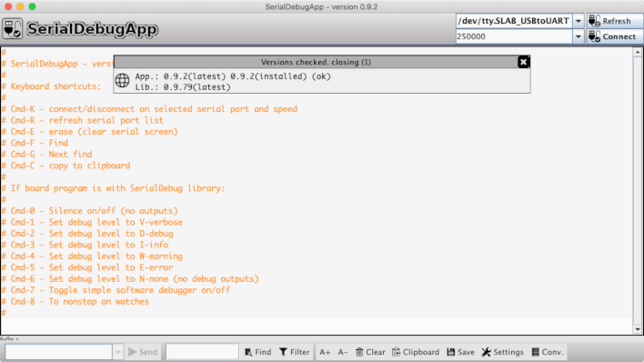Click the find text input field
The height and width of the screenshot is (362, 644).
[202, 352]
